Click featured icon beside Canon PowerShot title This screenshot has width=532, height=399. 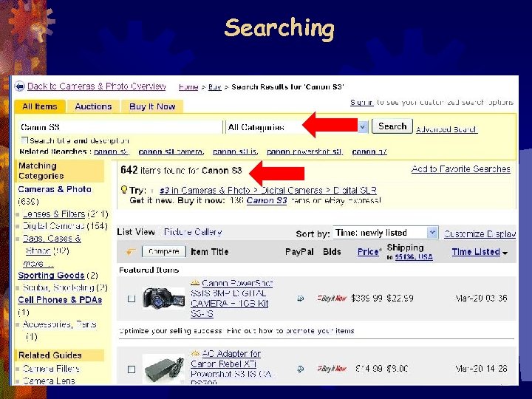[x=195, y=282]
